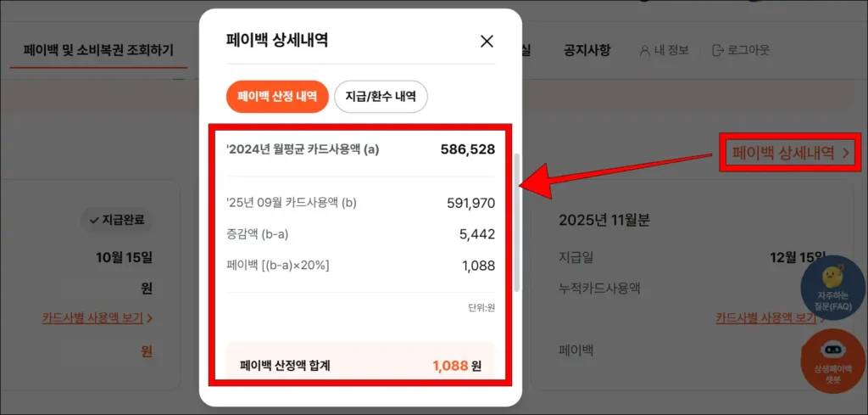Click the 페이백 [(b-a)×20%] calculation row
This screenshot has height=415, width=868.
point(360,266)
